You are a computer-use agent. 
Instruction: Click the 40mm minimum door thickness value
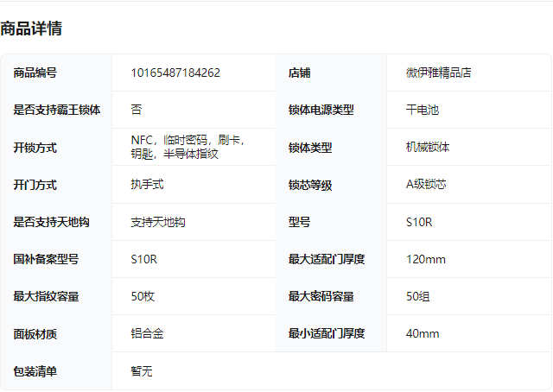coord(423,333)
